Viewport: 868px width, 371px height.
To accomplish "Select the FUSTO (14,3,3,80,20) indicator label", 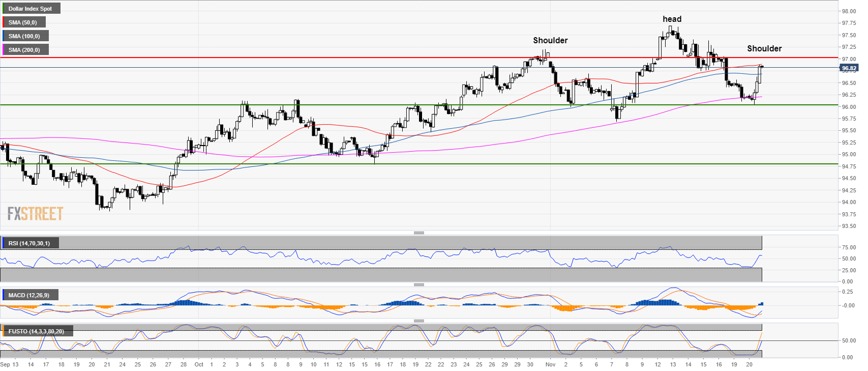I will [x=36, y=331].
